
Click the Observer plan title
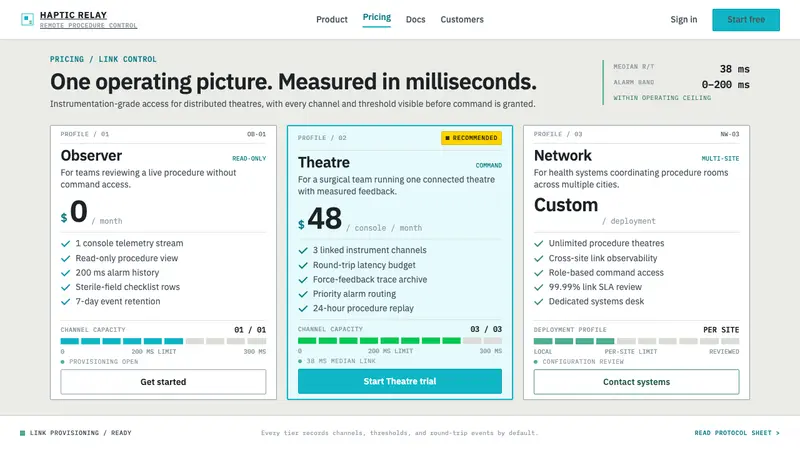click(x=91, y=156)
